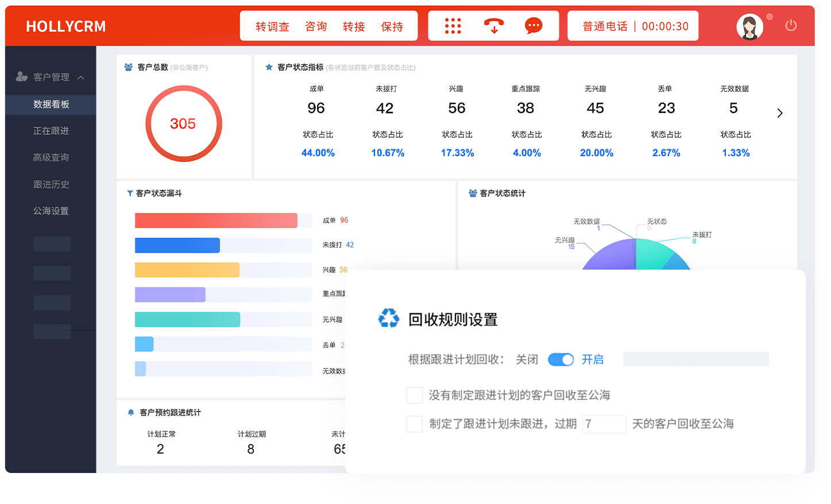
Task: Open 跟进历史 from the sidebar
Action: click(52, 184)
